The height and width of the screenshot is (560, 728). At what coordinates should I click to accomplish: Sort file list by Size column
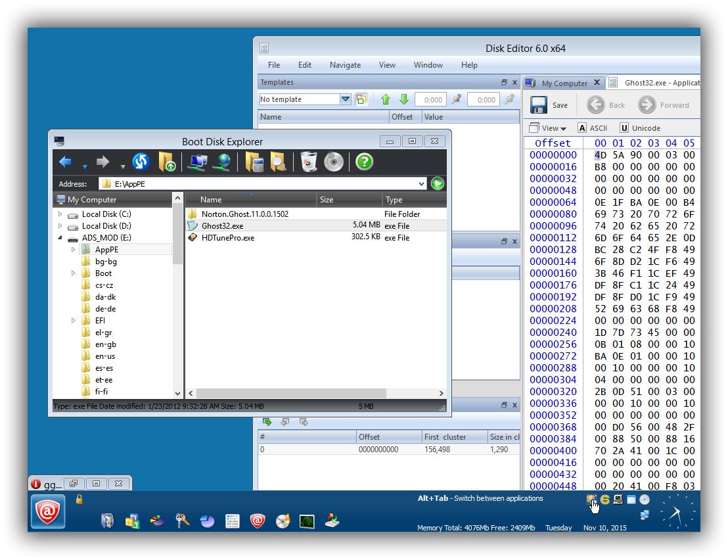pos(349,200)
